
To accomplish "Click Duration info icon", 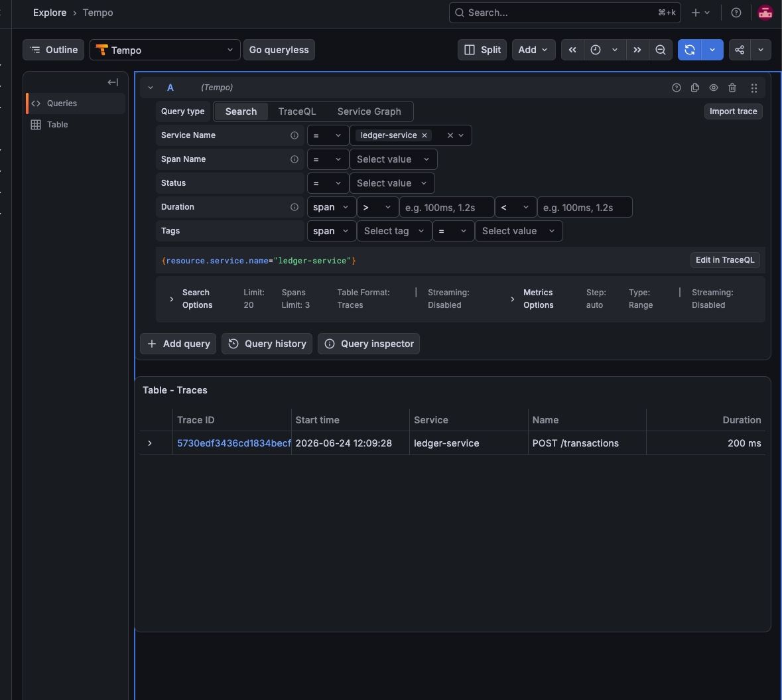I will tap(294, 207).
